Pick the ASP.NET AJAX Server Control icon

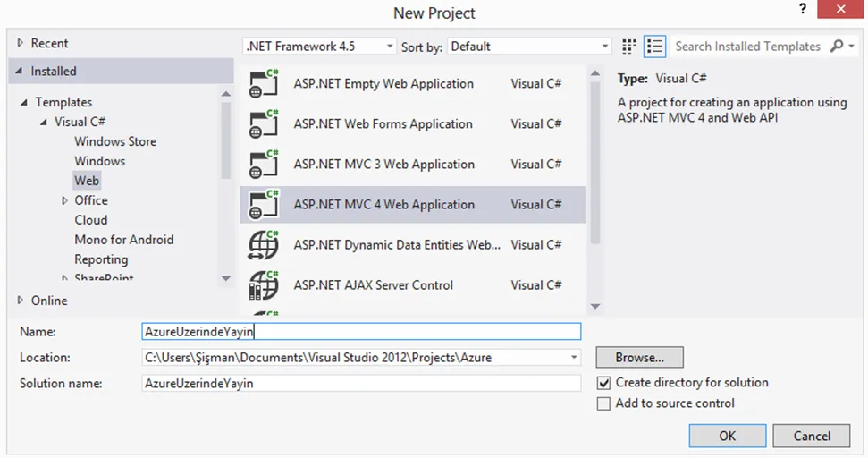click(264, 285)
